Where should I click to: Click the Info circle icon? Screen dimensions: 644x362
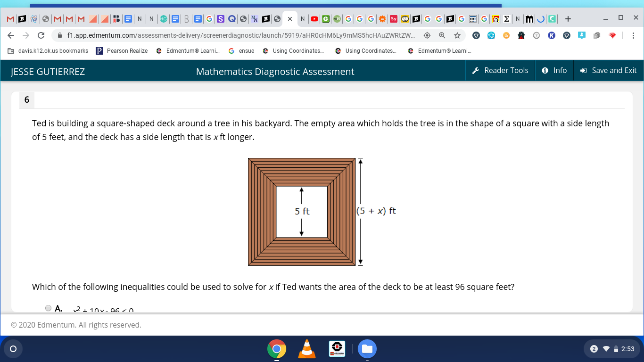pos(545,71)
